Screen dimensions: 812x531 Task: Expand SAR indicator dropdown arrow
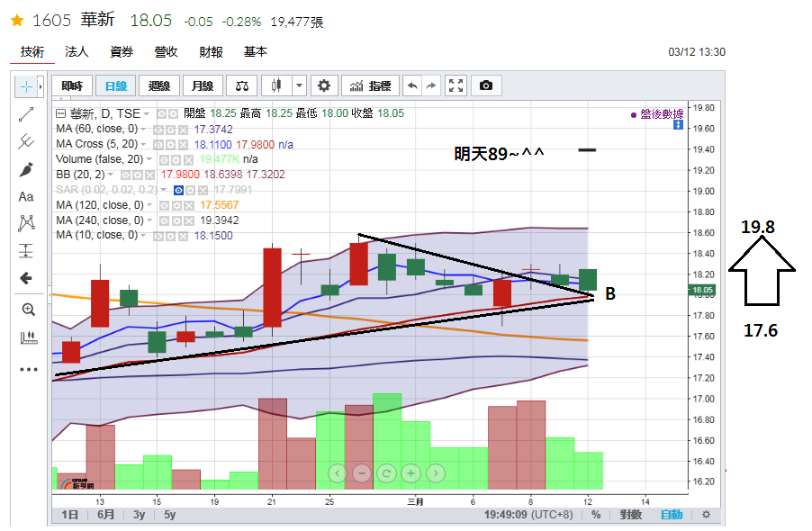coord(163,189)
